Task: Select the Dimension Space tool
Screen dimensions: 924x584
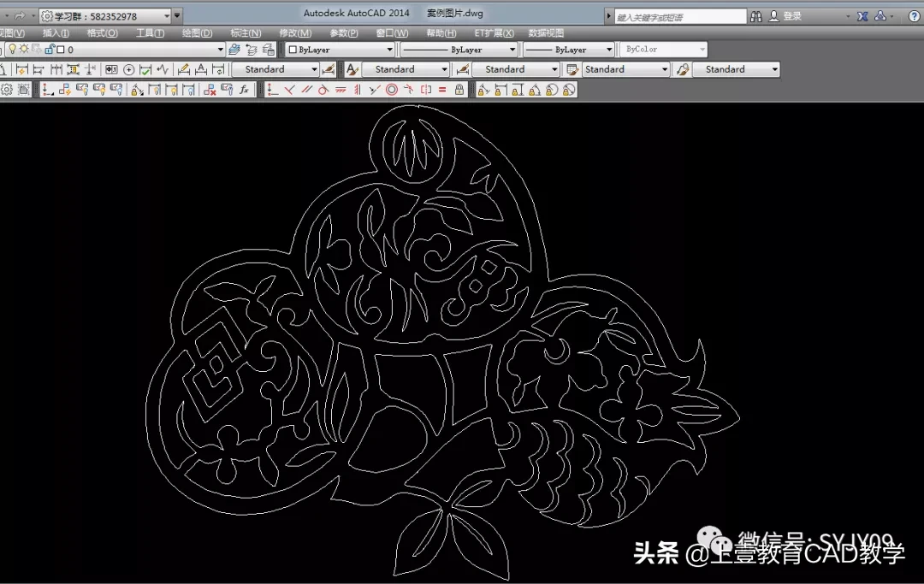Action: [x=73, y=69]
